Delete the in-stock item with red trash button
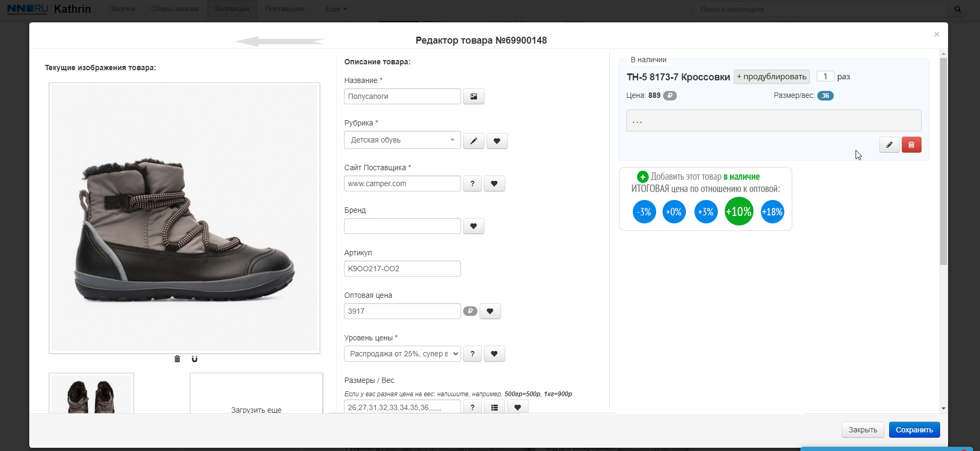This screenshot has height=451, width=980. [911, 145]
